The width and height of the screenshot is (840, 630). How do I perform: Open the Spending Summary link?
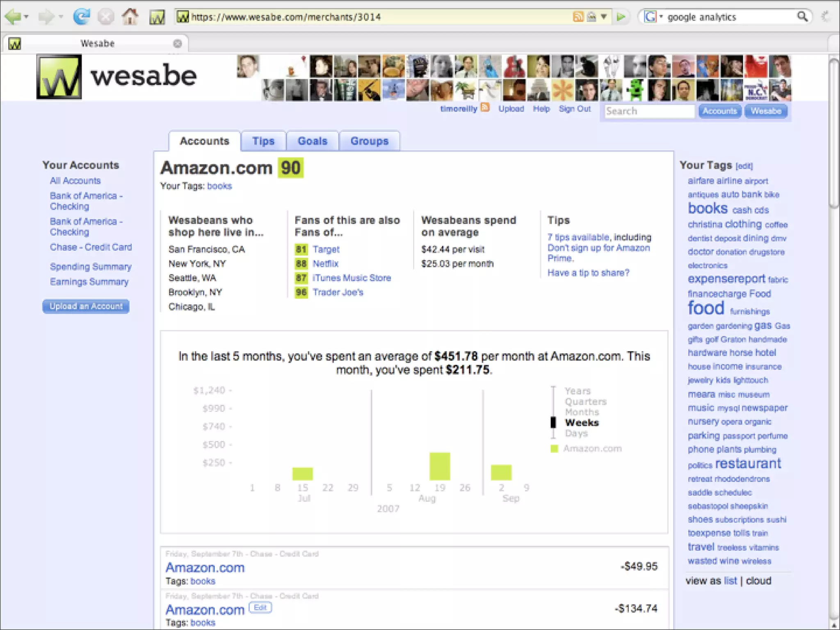(x=91, y=267)
